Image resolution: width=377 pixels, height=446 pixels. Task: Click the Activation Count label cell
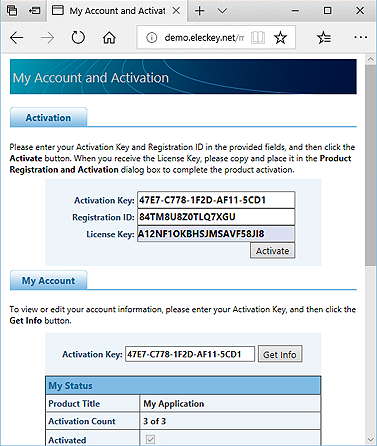pos(93,421)
